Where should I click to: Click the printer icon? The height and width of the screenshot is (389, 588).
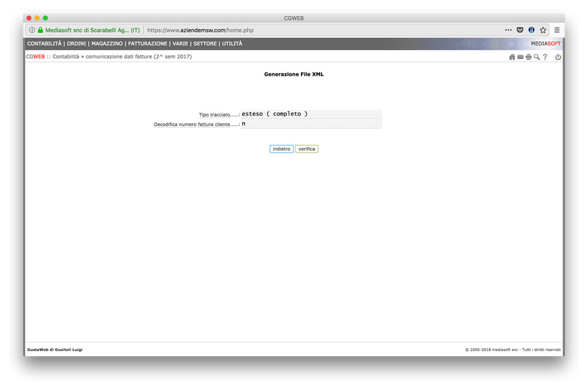point(528,57)
